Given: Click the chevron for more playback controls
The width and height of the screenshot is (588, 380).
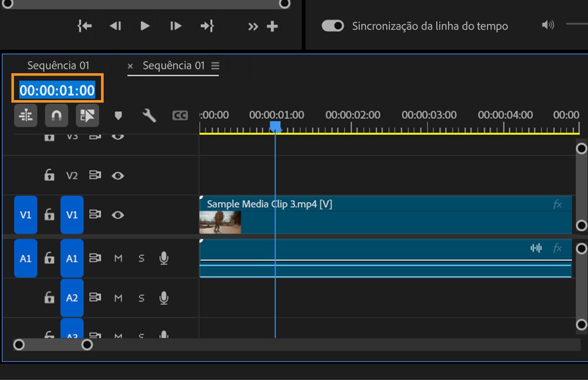Looking at the screenshot, I should (x=252, y=26).
